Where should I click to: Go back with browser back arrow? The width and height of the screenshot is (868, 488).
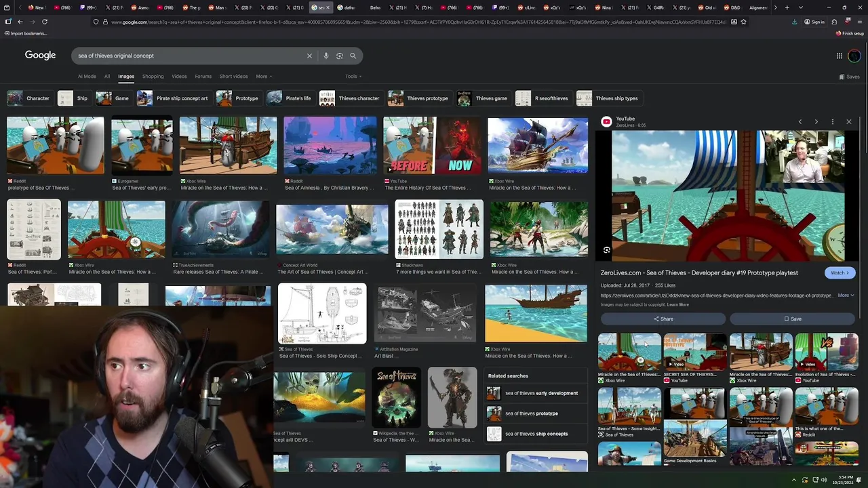point(20,22)
